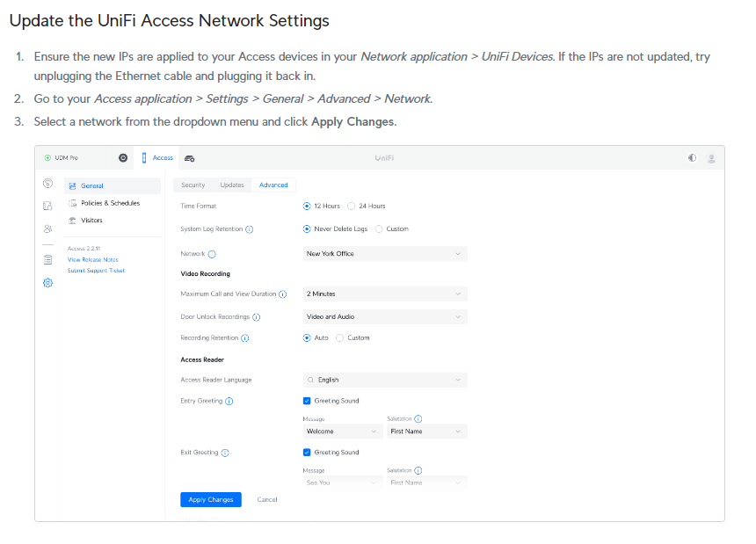Open the Protect app camera icon
The width and height of the screenshot is (756, 544).
[x=190, y=158]
